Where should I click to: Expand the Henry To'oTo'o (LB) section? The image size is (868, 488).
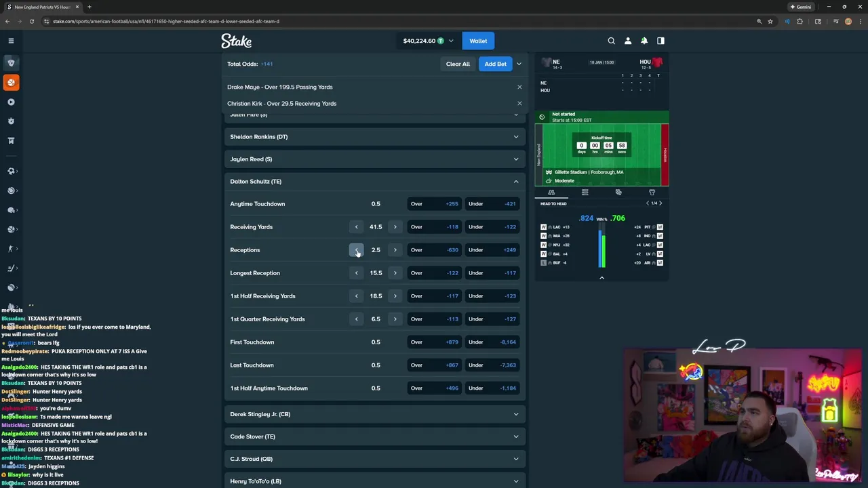(x=374, y=481)
